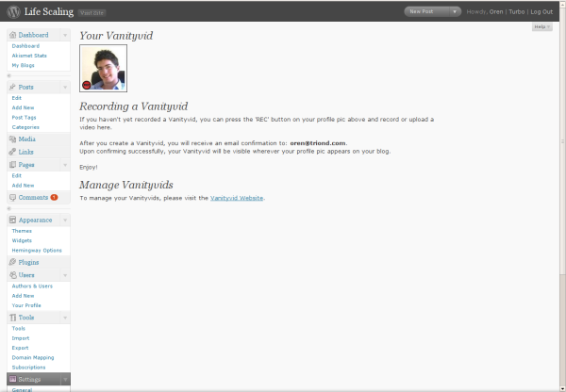The image size is (566, 392).
Task: Open Themes submenu item
Action: point(22,231)
